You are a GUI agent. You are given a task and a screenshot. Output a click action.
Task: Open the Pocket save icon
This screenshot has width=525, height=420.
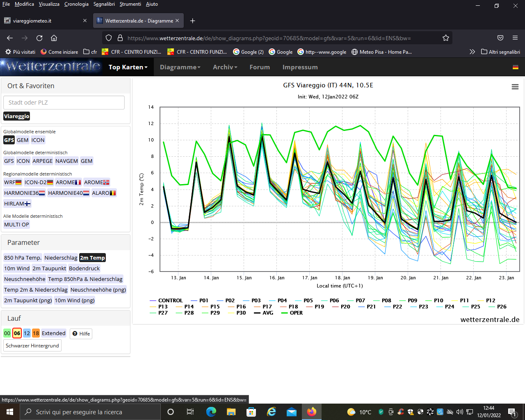coord(500,38)
